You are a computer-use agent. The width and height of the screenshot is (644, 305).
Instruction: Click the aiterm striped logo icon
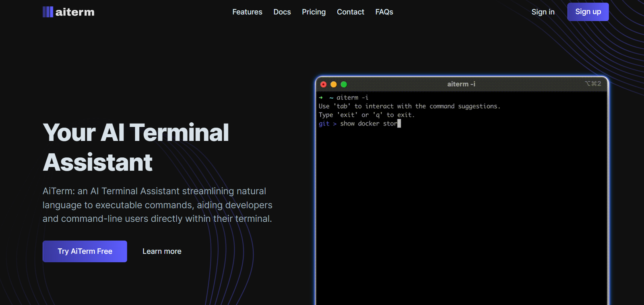tap(48, 12)
